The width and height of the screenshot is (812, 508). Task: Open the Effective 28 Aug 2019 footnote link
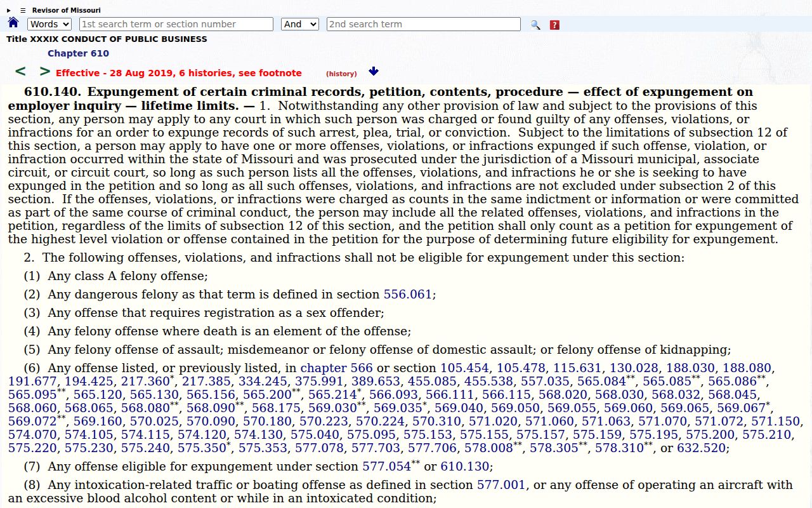coord(179,73)
